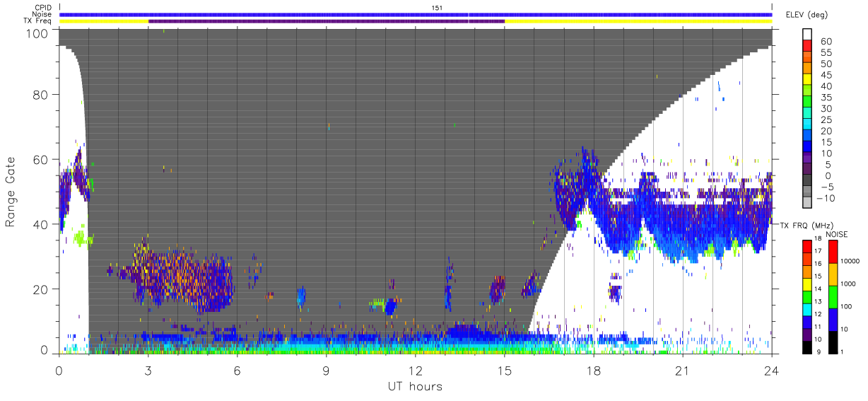Image resolution: width=868 pixels, height=401 pixels.
Task: Click the 12 tick on UT hours axis
Action: point(415,370)
